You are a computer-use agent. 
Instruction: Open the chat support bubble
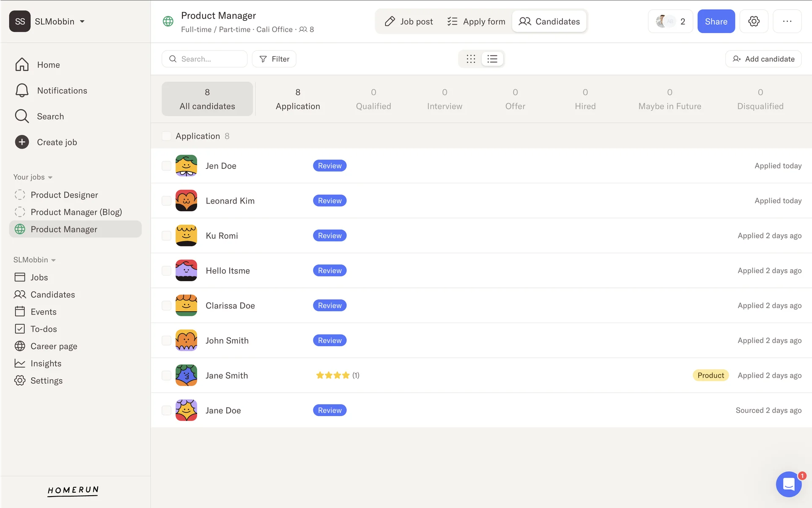pyautogui.click(x=788, y=484)
